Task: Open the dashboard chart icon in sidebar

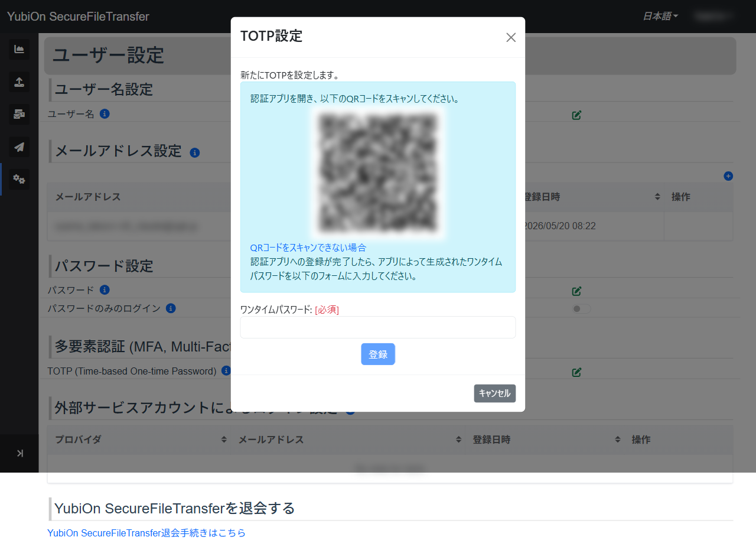Action: 19,49
